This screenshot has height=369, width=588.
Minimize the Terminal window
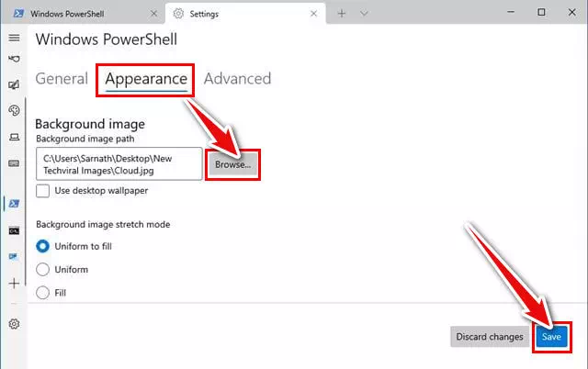point(511,12)
